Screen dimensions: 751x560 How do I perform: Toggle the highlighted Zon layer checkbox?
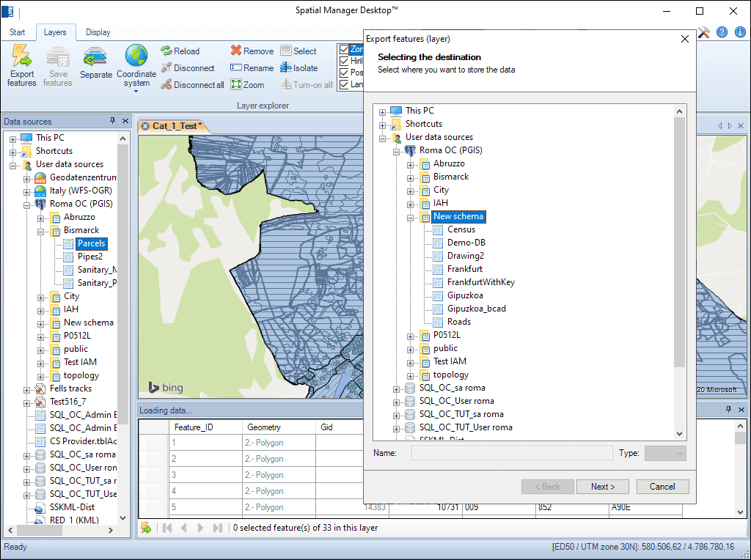point(344,50)
